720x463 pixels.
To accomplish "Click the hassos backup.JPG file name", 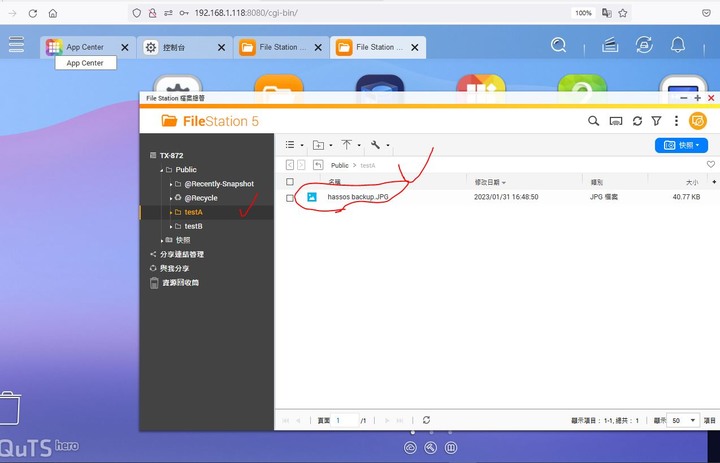I will 358,197.
